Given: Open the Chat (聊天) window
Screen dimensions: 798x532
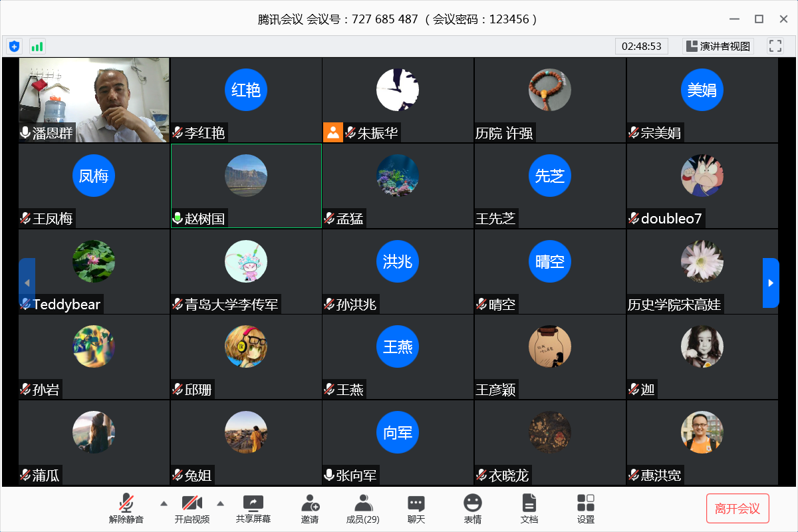Looking at the screenshot, I should tap(416, 509).
